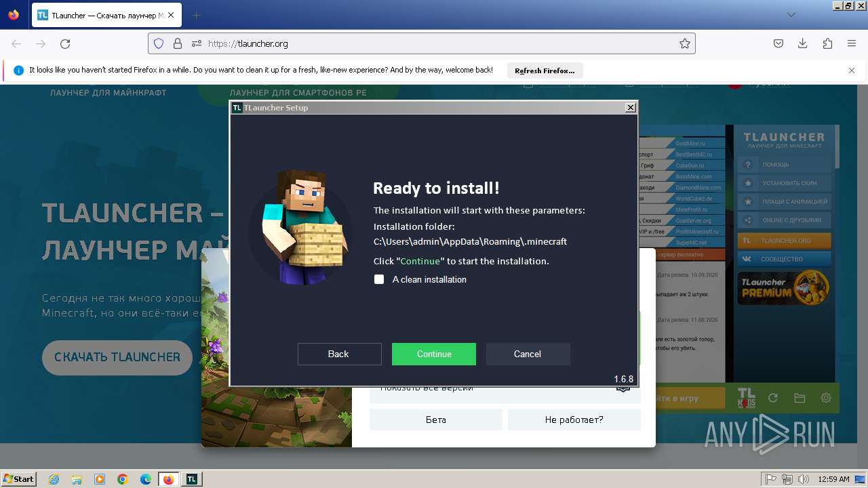Click Refresh Firefox in the notification bar
Viewport: 868px width, 488px height.
coord(545,70)
